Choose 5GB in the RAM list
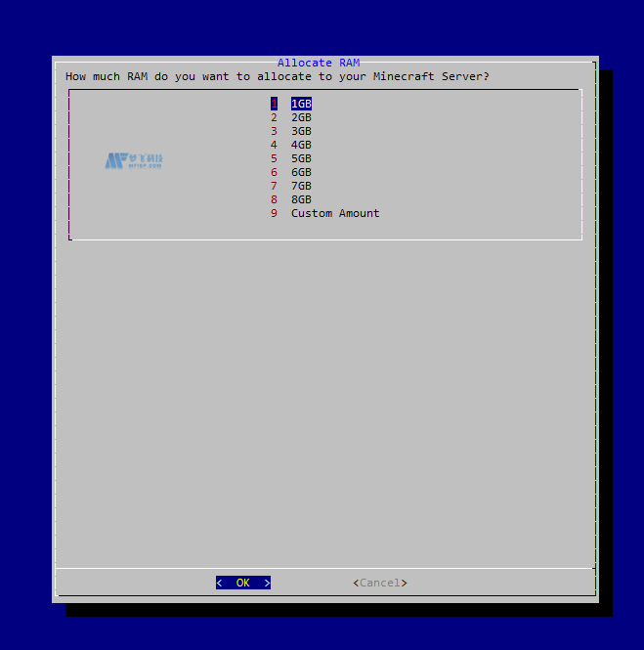The image size is (644, 650). point(301,158)
